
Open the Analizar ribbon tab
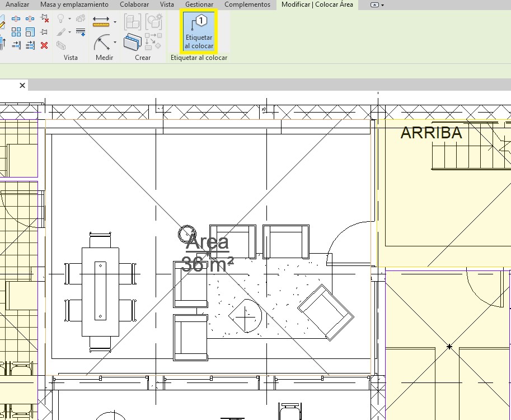[17, 4]
